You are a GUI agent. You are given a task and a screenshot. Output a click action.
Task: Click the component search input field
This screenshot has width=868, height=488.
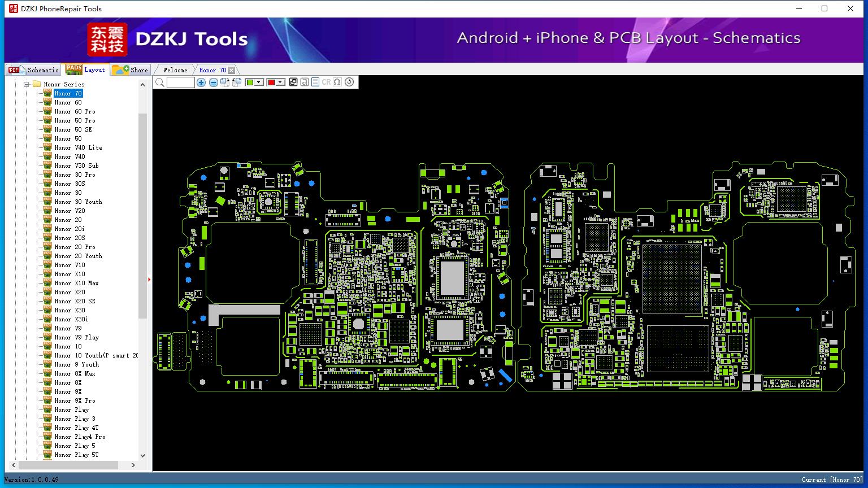coord(181,82)
